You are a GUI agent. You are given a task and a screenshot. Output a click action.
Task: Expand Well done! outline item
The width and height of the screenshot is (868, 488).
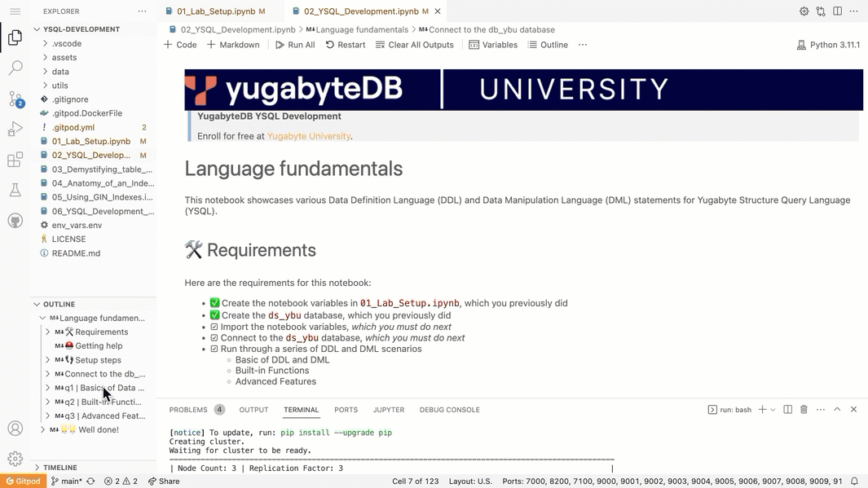click(42, 429)
